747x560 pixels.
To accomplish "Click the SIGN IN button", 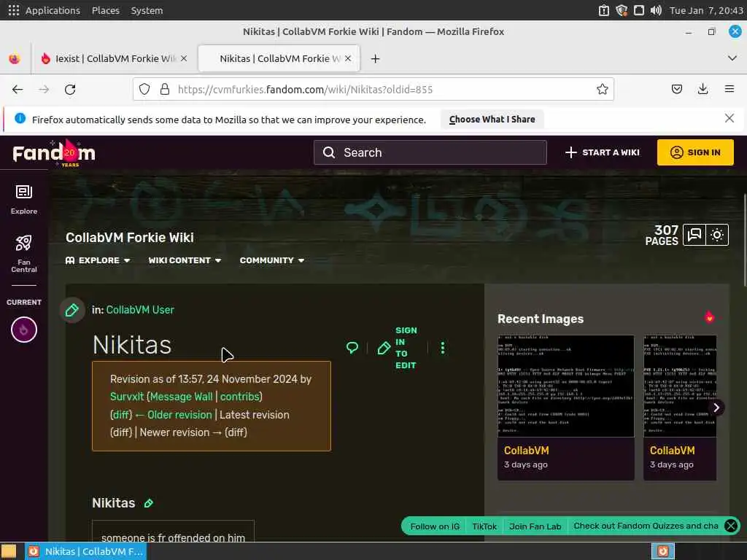I will coord(695,152).
